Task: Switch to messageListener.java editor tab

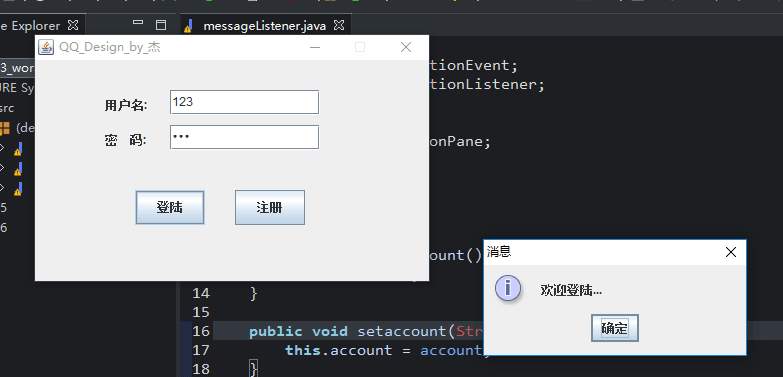Action: [265, 26]
